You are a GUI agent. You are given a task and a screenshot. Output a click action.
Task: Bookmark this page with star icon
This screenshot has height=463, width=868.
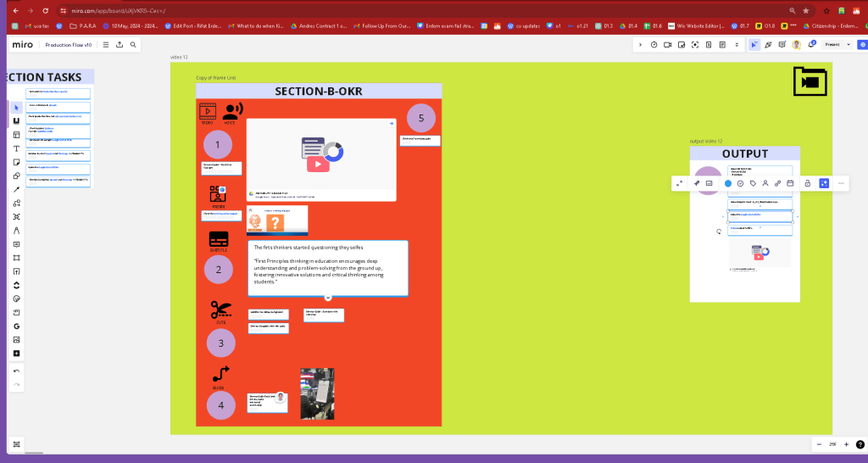pos(805,10)
